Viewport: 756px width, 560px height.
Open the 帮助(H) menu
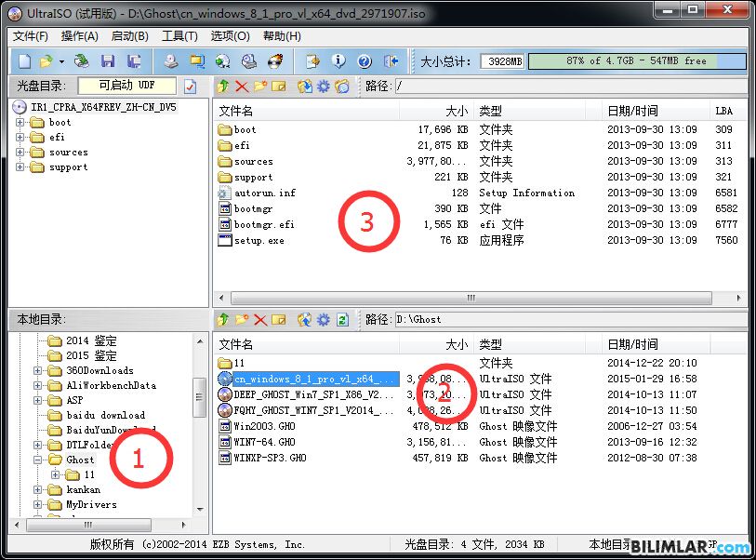click(x=282, y=36)
